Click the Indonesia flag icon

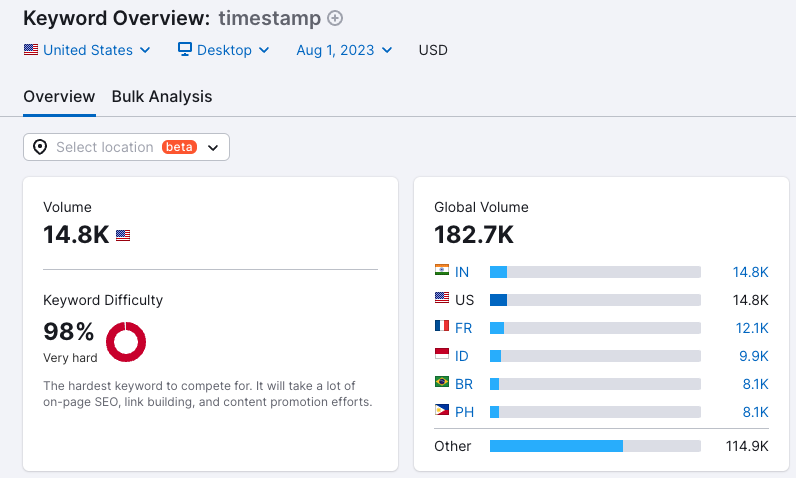442,355
